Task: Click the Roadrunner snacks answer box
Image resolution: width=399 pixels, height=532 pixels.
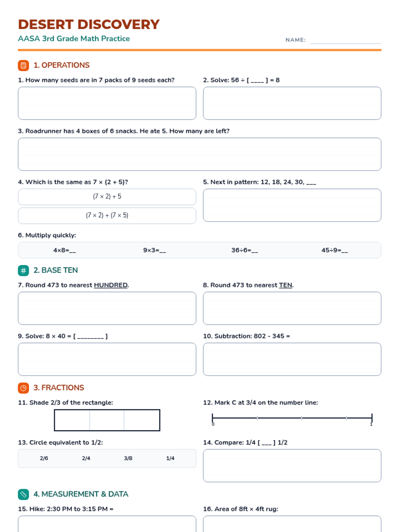Action: [199, 154]
